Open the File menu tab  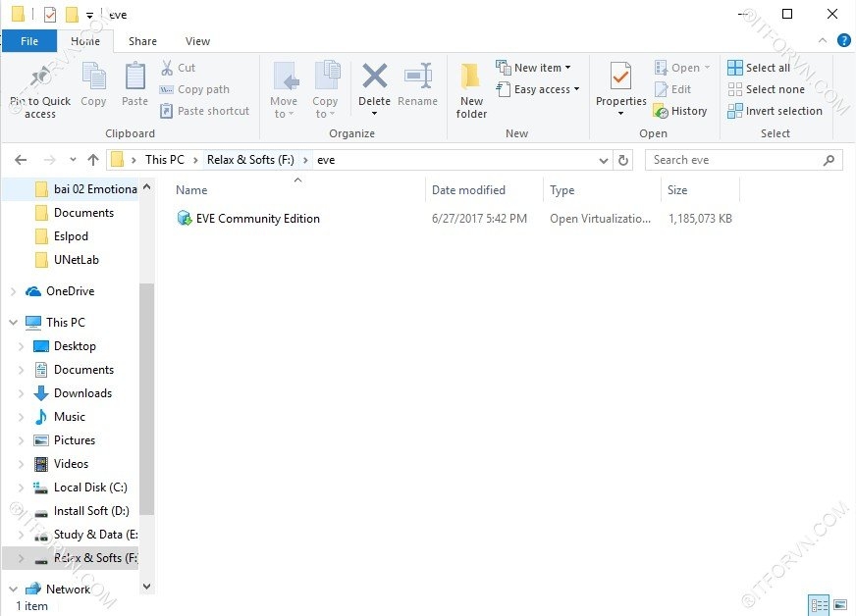pos(29,41)
